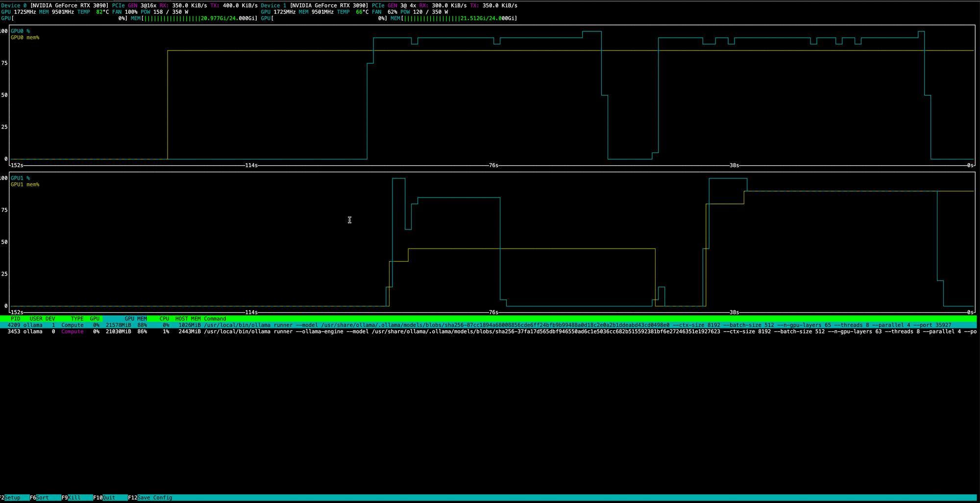Click the 76s marker on the GPU0 timeline
The image size is (980, 503).
tap(493, 165)
